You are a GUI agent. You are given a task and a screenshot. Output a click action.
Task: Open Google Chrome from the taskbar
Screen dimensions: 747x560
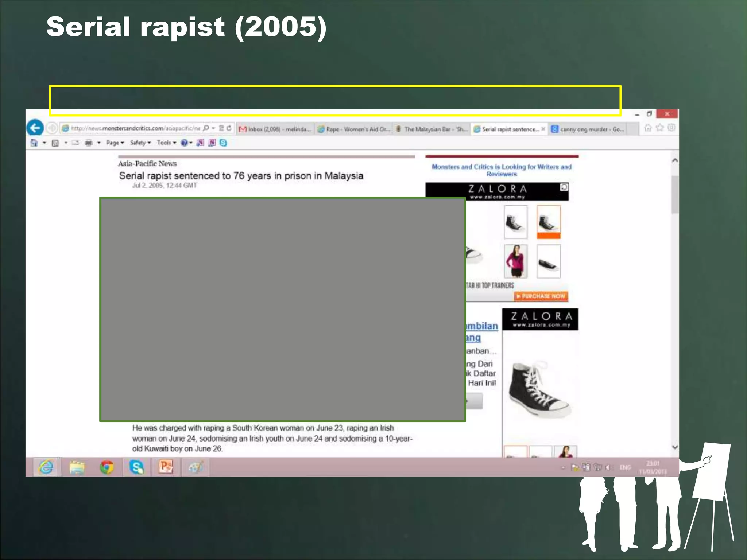107,467
